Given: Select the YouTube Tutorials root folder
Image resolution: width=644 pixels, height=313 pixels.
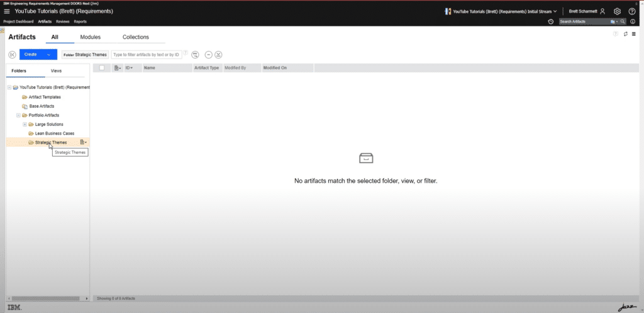Looking at the screenshot, I should pos(55,87).
